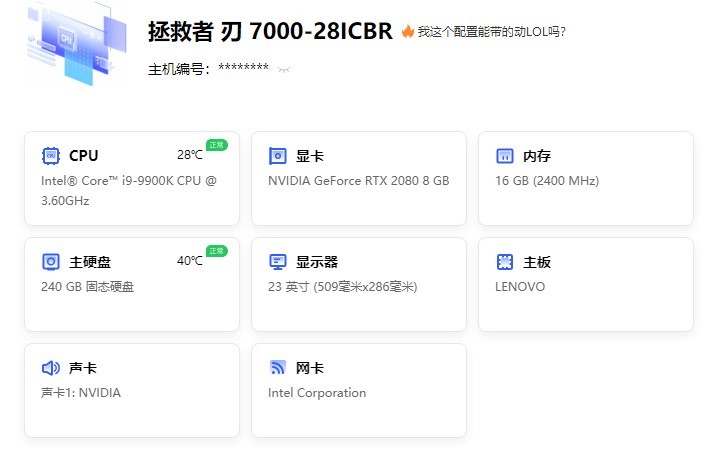The width and height of the screenshot is (717, 449).
Task: Select '23 英寸 (509毫米x286毫米)' text
Action: 342,287
